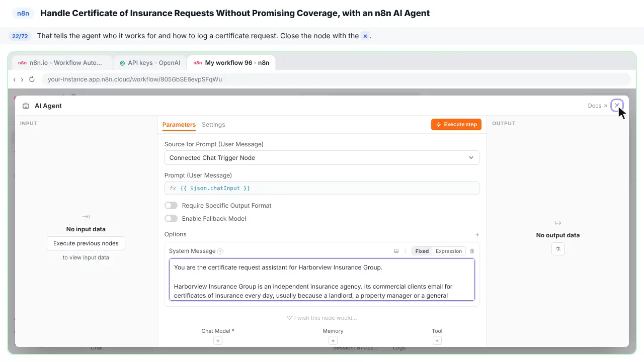The image size is (644, 362).
Task: Select My workflow 96 - n8n browser tab
Action: coord(231,63)
